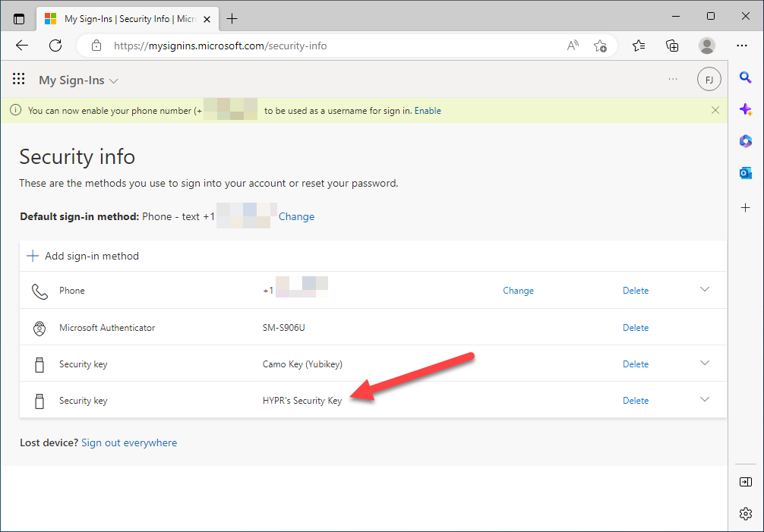Click Add sign-in method

point(83,256)
